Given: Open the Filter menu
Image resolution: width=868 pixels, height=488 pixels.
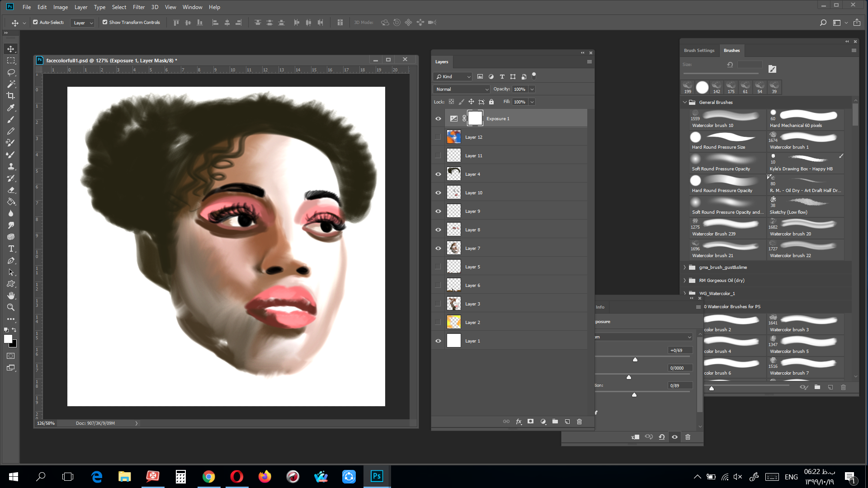Looking at the screenshot, I should coord(139,7).
